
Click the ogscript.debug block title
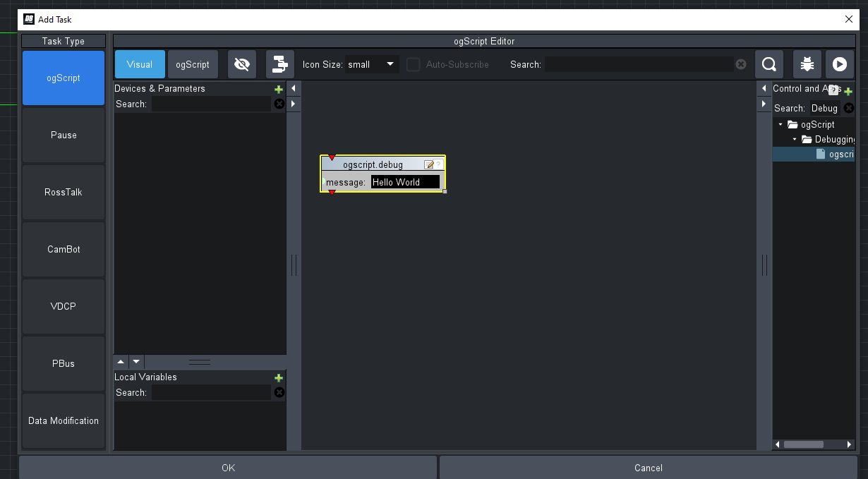point(373,164)
